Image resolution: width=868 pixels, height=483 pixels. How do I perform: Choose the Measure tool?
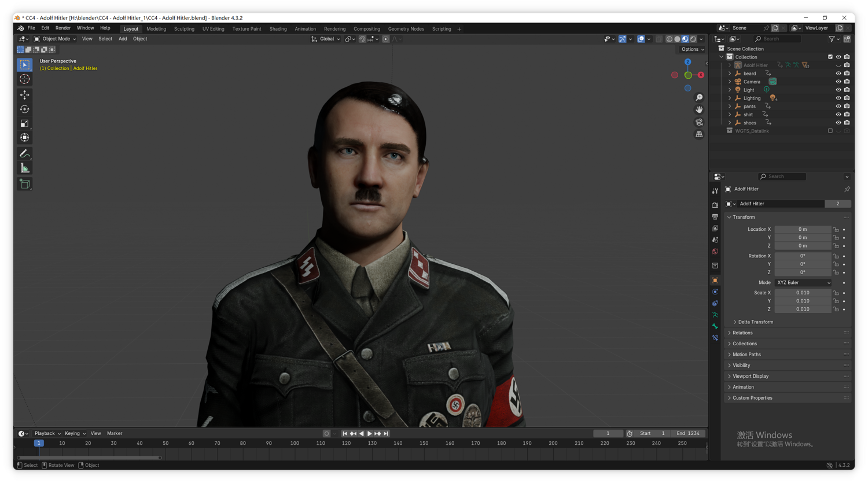[24, 168]
